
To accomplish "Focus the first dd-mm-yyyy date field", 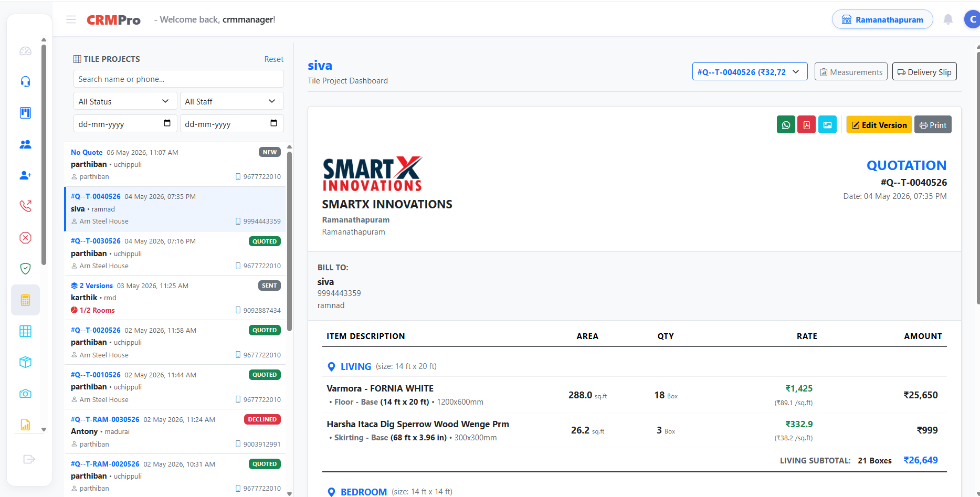I will pos(124,124).
